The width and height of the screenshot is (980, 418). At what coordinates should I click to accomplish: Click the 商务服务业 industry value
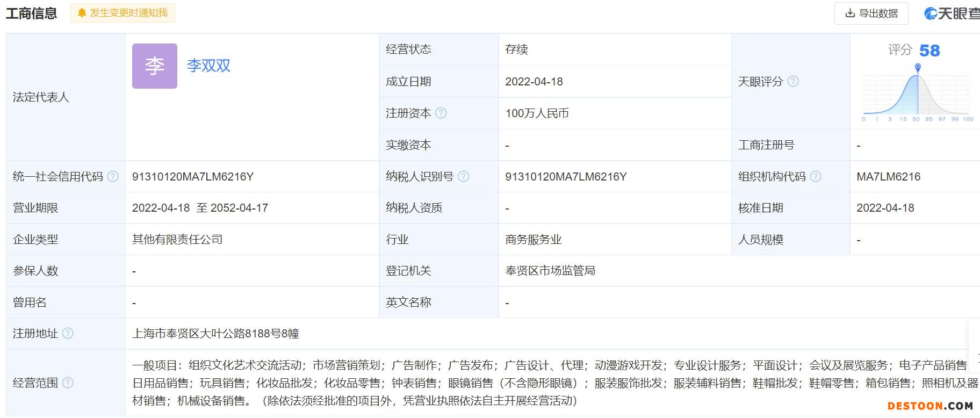click(x=533, y=240)
